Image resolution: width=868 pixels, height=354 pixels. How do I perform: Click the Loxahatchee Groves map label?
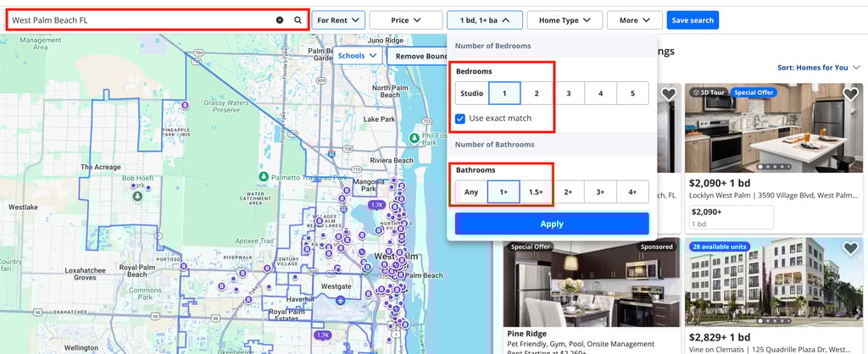(x=85, y=274)
